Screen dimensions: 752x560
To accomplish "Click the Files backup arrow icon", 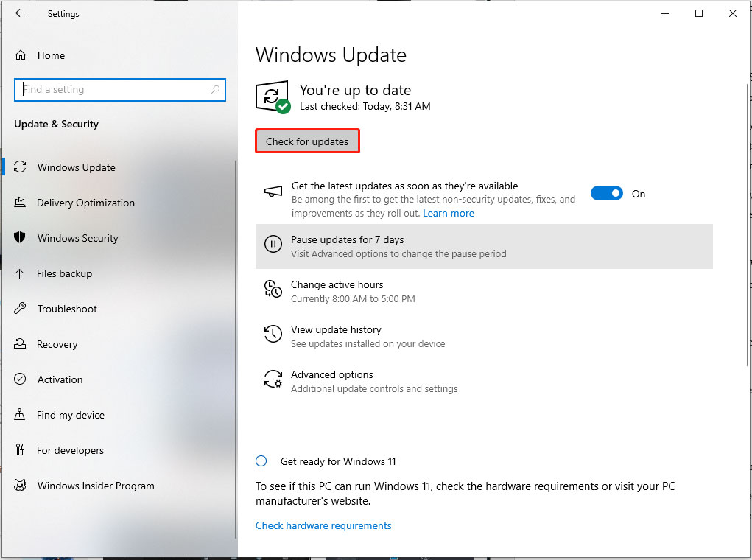I will pyautogui.click(x=20, y=273).
